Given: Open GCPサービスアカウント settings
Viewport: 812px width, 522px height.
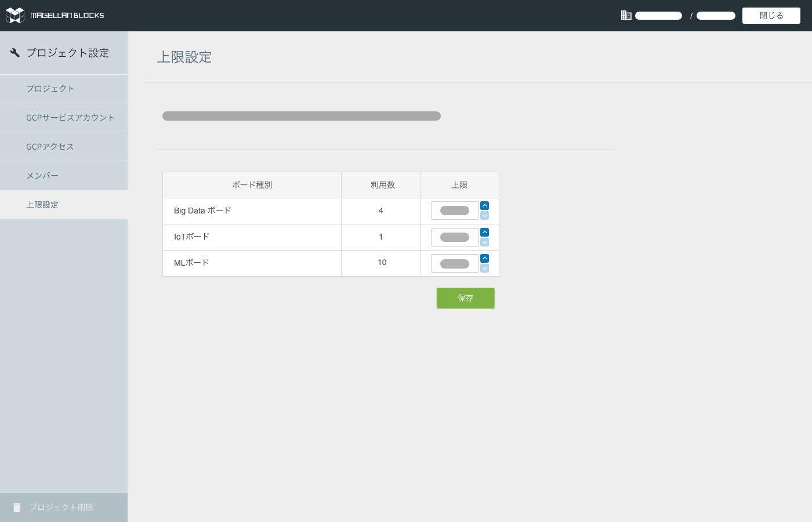Looking at the screenshot, I should click(64, 118).
